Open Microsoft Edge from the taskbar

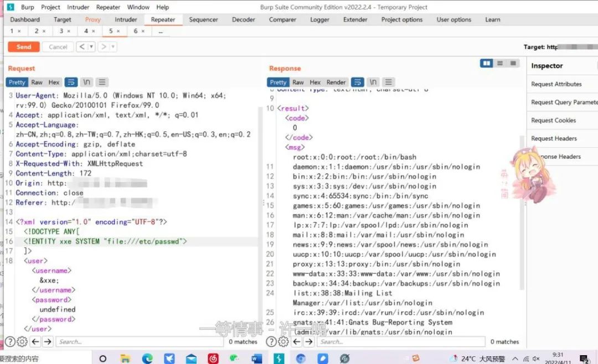tap(147, 358)
